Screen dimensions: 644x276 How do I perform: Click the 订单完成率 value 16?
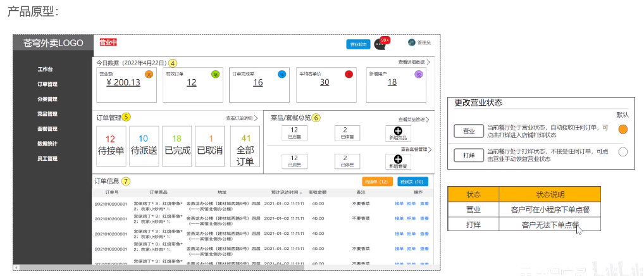coord(258,82)
